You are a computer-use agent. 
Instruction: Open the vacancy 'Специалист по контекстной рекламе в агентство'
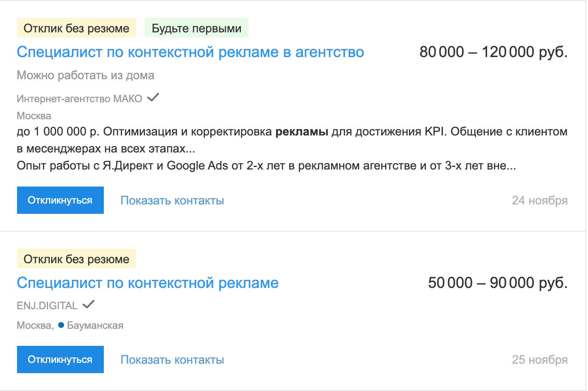tap(190, 52)
